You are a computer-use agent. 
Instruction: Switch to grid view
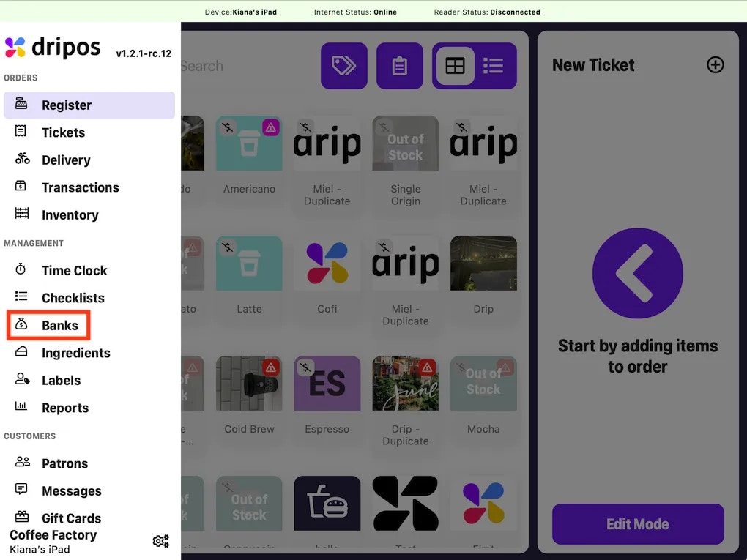coord(455,66)
